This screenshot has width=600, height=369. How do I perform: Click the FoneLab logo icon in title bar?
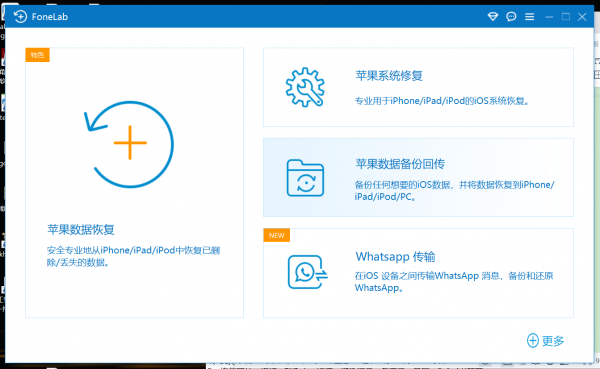[x=20, y=16]
